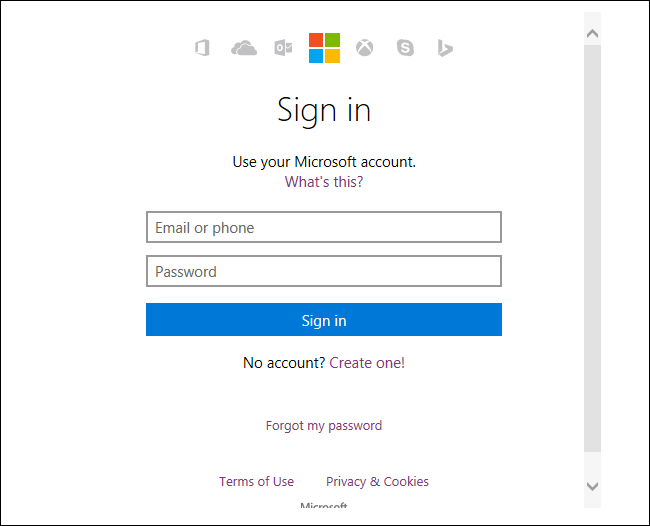Focus the Email or phone field
Screen dimensions: 650x526
323,227
